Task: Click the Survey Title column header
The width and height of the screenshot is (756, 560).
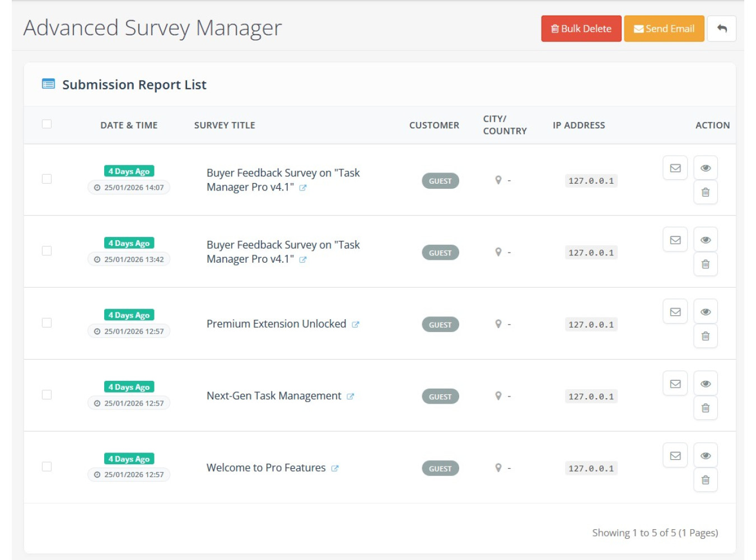Action: click(225, 125)
